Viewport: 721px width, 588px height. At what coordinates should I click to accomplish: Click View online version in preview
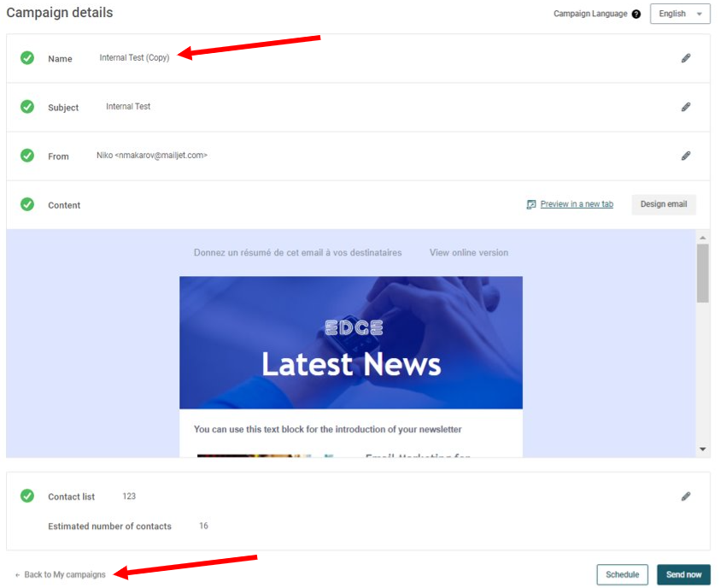(468, 253)
